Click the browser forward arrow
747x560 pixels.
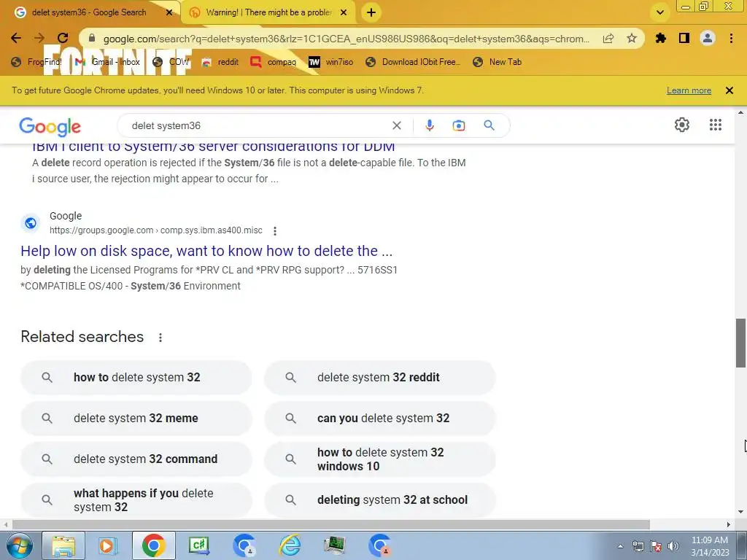(39, 38)
